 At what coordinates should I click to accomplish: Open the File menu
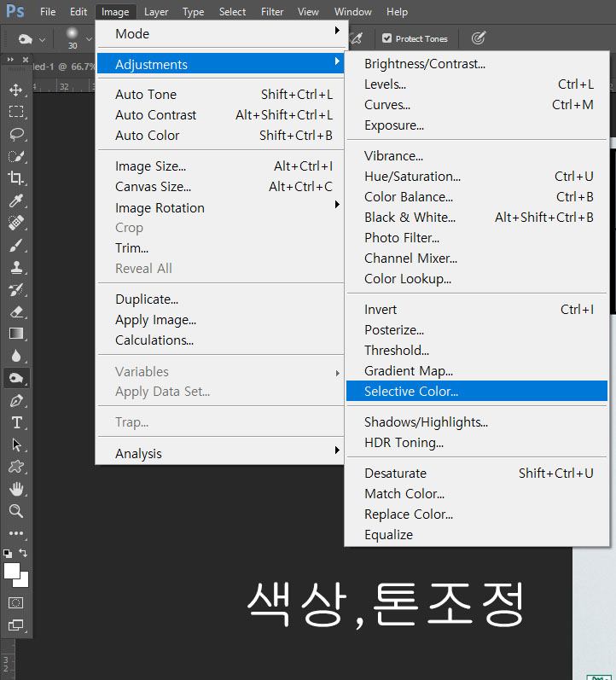(48, 12)
